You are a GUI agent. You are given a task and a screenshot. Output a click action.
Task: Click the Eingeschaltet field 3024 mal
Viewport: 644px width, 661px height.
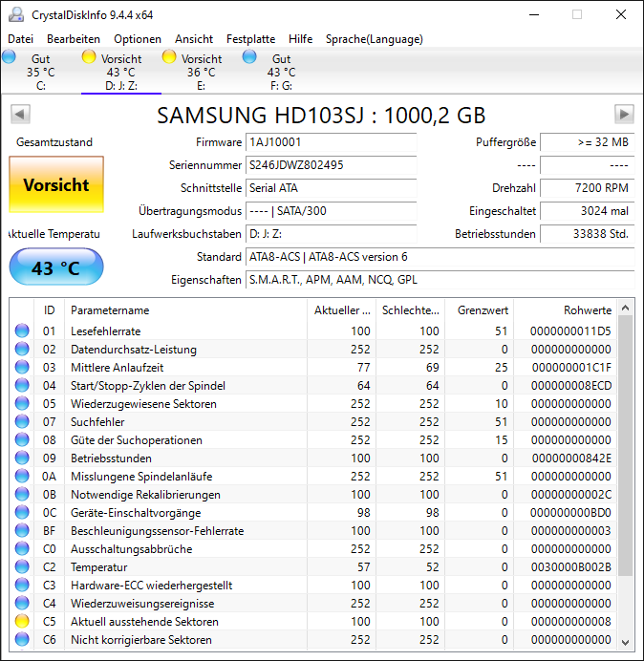[x=588, y=211]
